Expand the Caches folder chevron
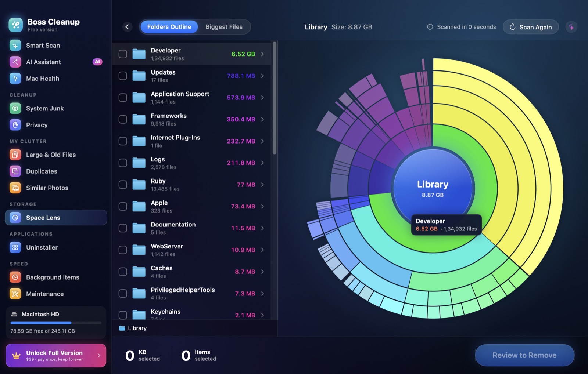 262,272
